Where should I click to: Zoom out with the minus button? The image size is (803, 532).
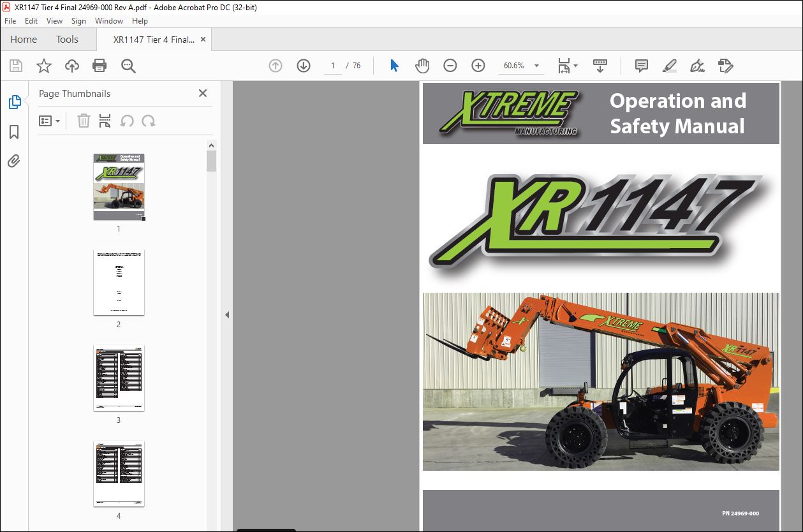450,66
